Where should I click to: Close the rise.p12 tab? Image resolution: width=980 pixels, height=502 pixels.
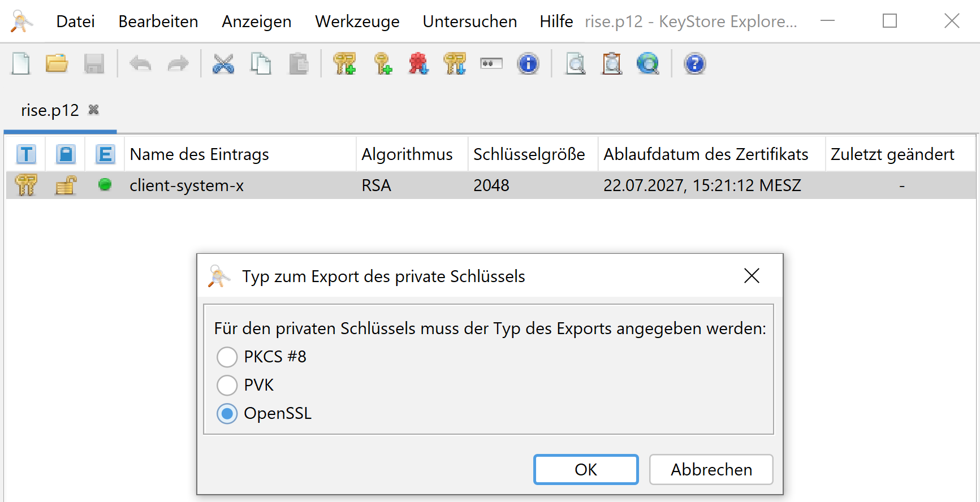[x=94, y=110]
